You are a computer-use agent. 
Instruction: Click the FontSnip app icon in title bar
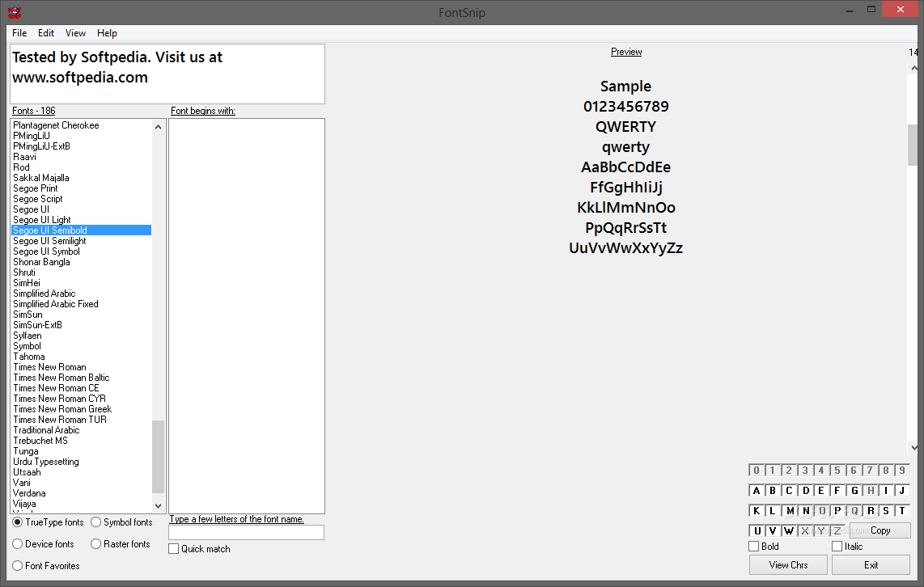point(14,12)
